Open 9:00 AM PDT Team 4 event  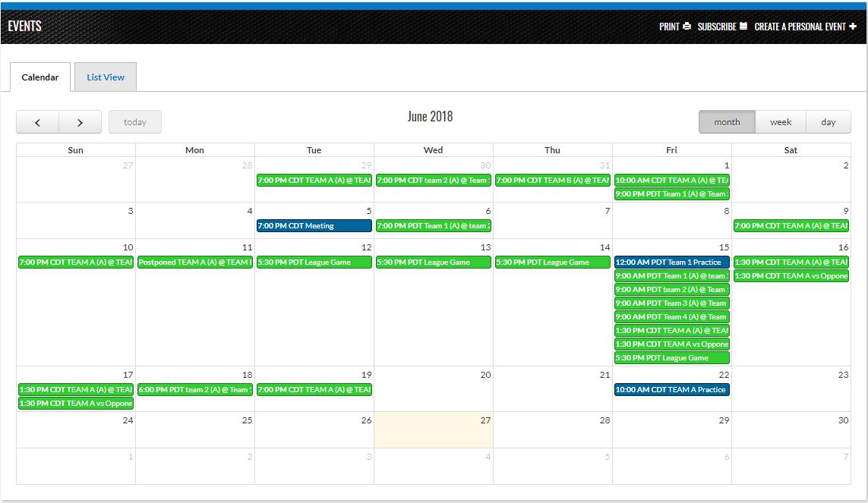(671, 317)
